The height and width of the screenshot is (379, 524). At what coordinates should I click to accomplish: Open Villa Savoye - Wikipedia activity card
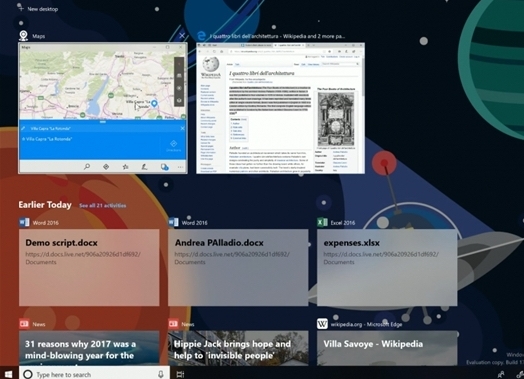387,348
